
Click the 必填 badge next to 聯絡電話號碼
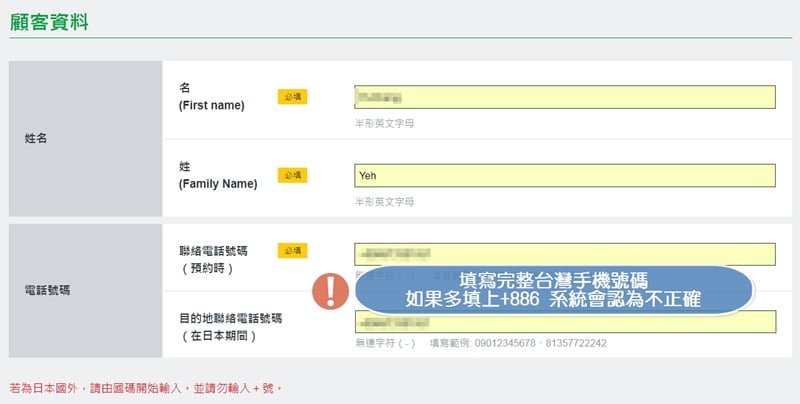click(292, 250)
